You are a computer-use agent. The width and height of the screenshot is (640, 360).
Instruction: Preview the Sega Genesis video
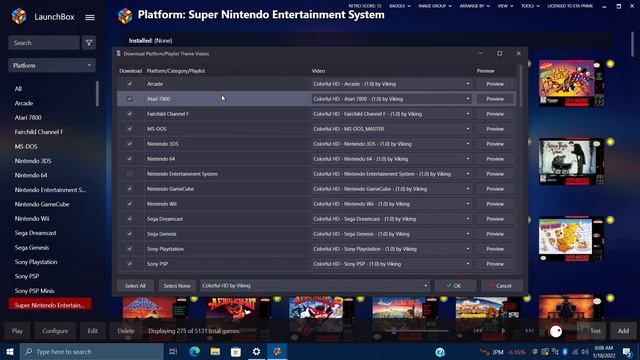coord(495,234)
